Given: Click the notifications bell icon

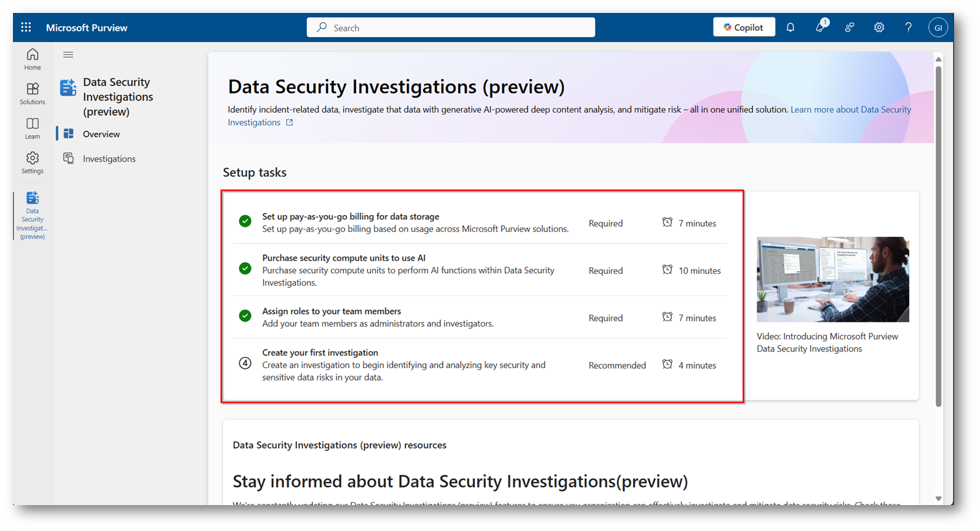Looking at the screenshot, I should [790, 28].
